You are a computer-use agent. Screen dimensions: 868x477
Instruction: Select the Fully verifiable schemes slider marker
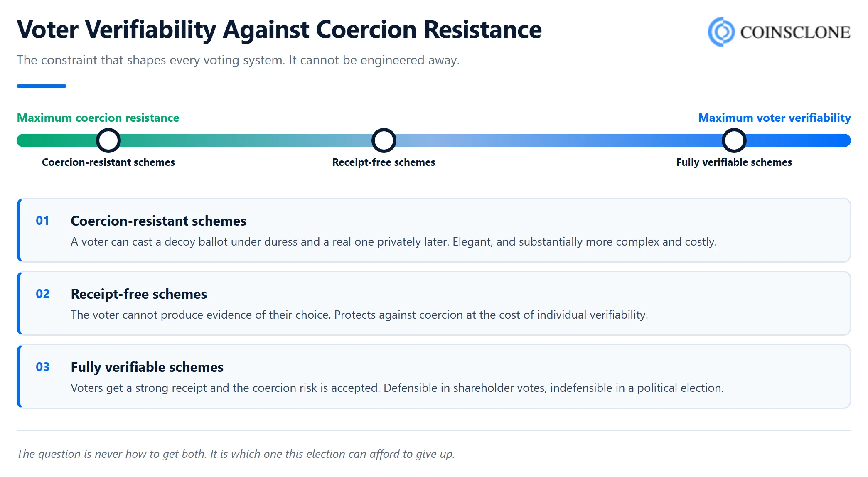[x=734, y=140]
